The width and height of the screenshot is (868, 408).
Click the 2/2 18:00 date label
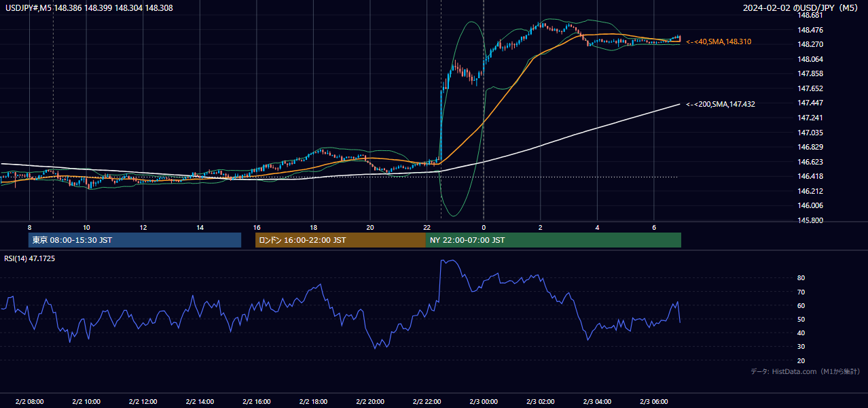click(313, 402)
